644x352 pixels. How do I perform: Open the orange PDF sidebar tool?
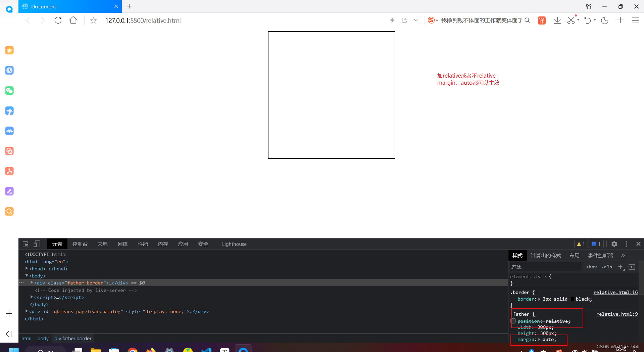tap(9, 171)
